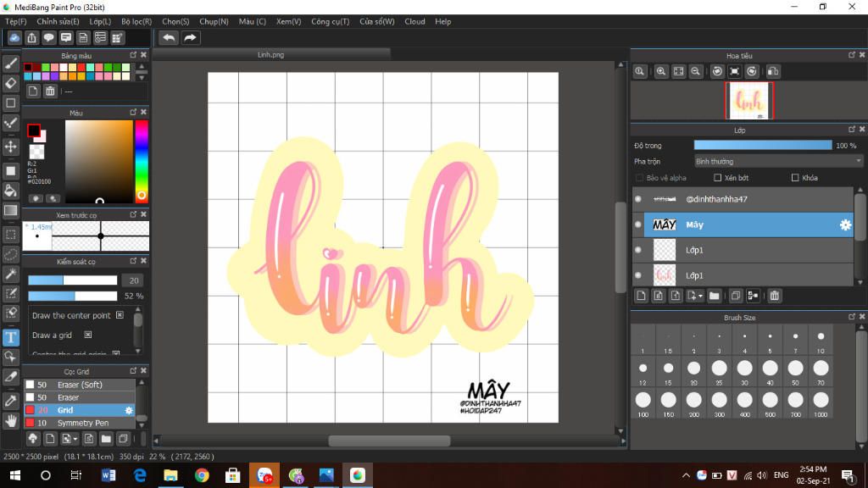This screenshot has height=488, width=868.
Task: Zoom out the navigator view
Action: pyautogui.click(x=696, y=71)
